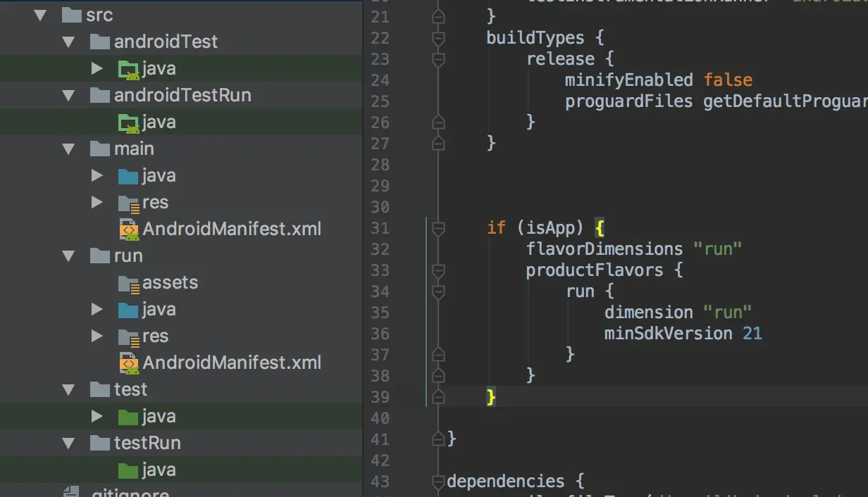This screenshot has height=497, width=868.
Task: Select the green java folder icon under test
Action: tap(128, 416)
